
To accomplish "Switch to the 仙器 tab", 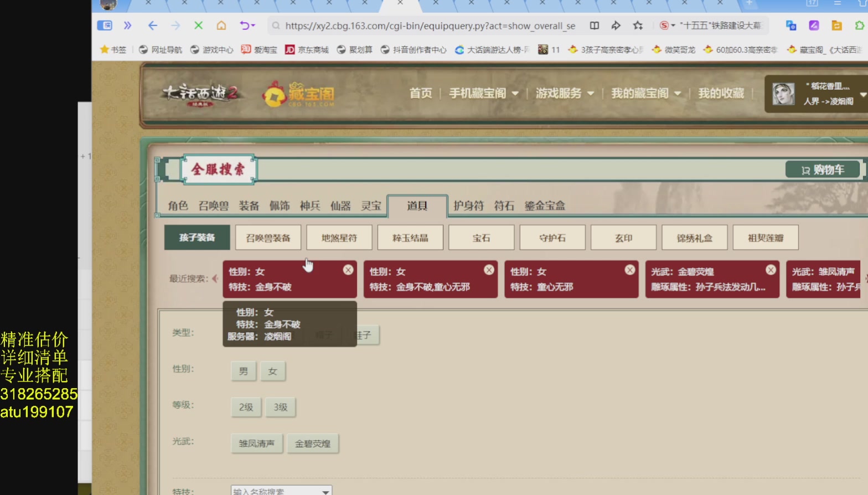I will [340, 206].
